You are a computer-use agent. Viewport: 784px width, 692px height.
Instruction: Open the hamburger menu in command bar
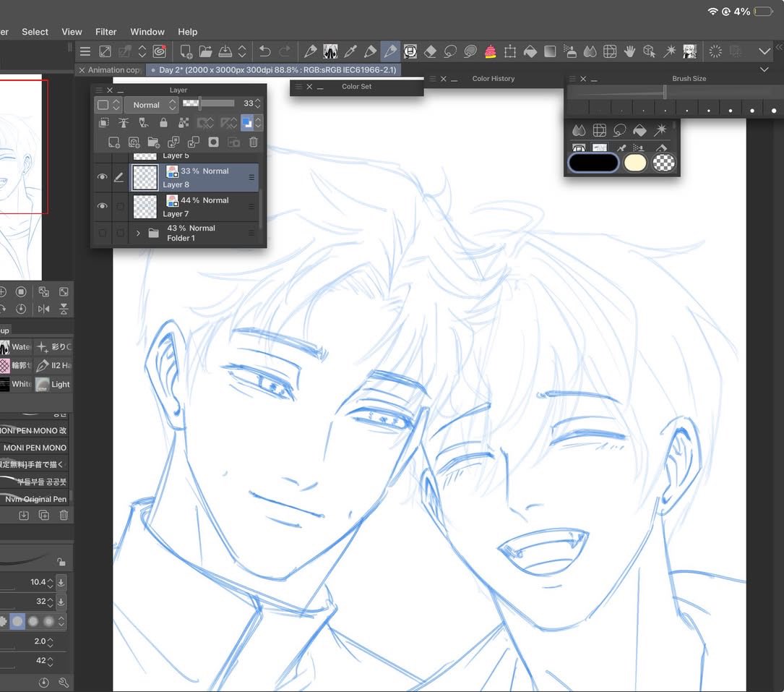[85, 51]
